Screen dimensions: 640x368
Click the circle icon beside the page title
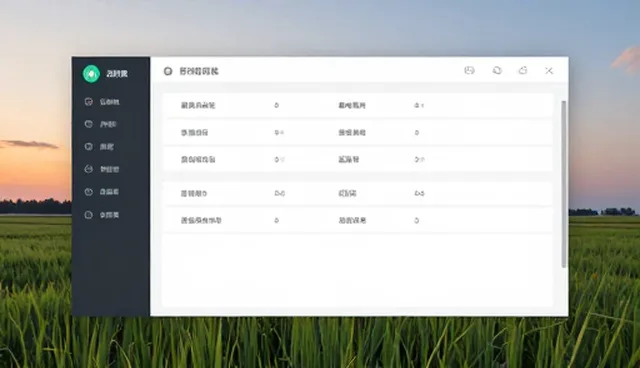tap(168, 71)
